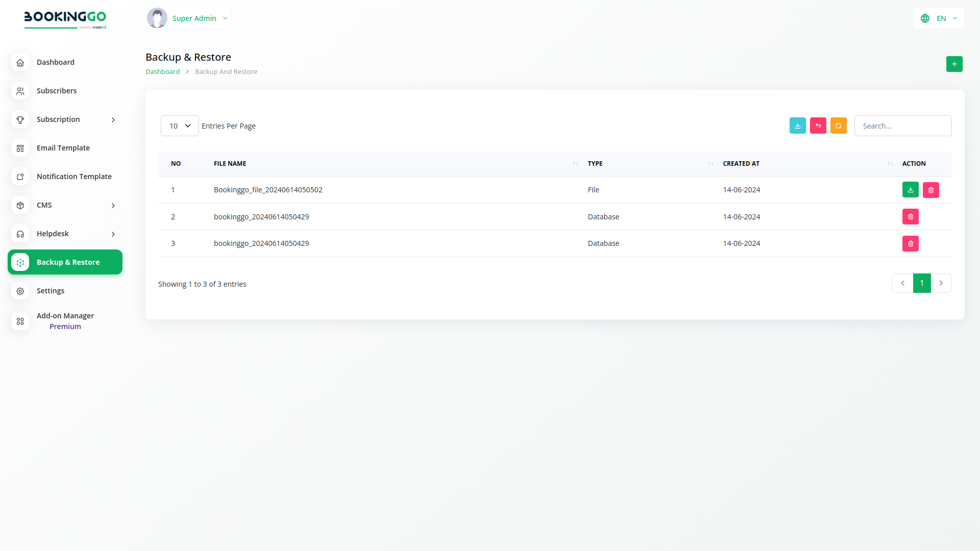Open Settings from the sidebar
The width and height of the screenshot is (980, 551).
51,291
